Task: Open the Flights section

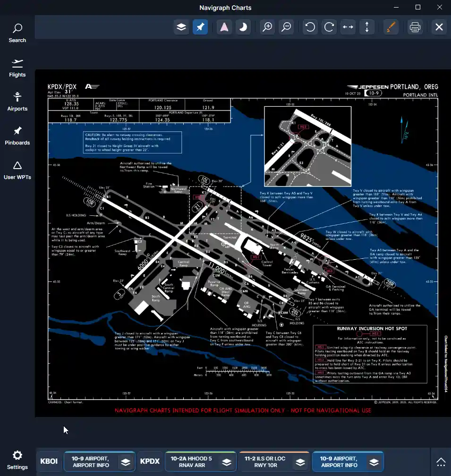Action: click(x=17, y=68)
